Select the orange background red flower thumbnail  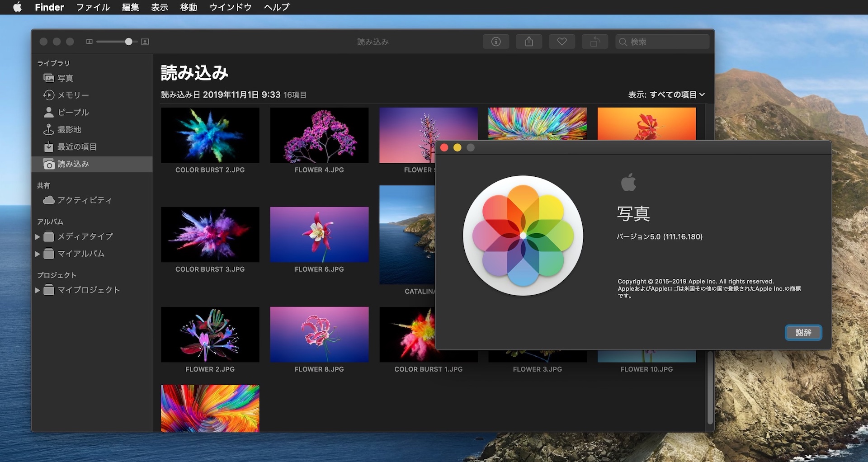[647, 123]
